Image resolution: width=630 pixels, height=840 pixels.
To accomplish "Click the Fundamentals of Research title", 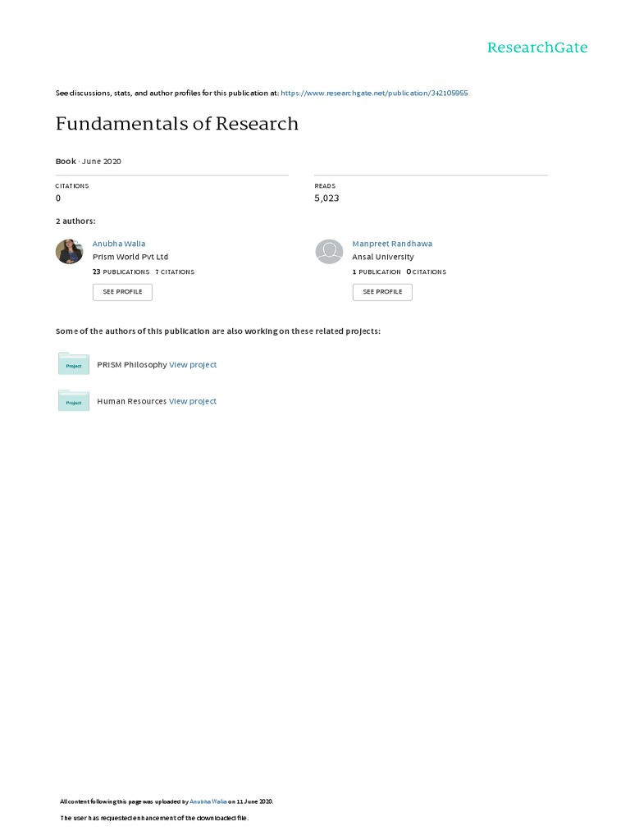I will coord(176,124).
